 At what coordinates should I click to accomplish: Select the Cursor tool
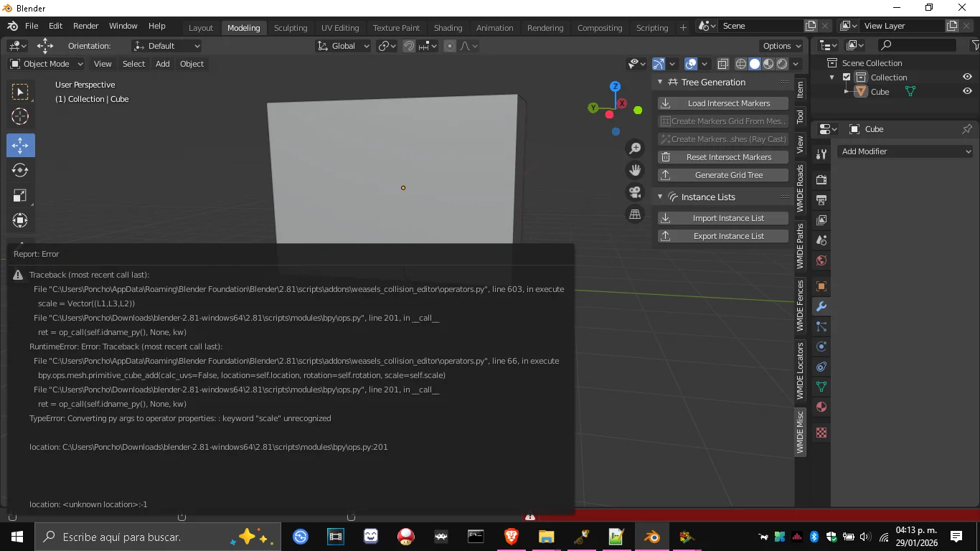[x=20, y=116]
